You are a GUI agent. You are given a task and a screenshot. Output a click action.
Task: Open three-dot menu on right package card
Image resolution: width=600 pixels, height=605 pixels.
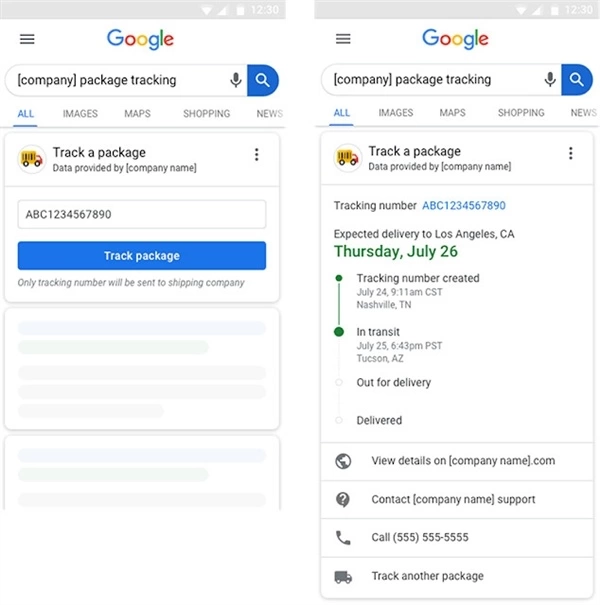pos(571,153)
